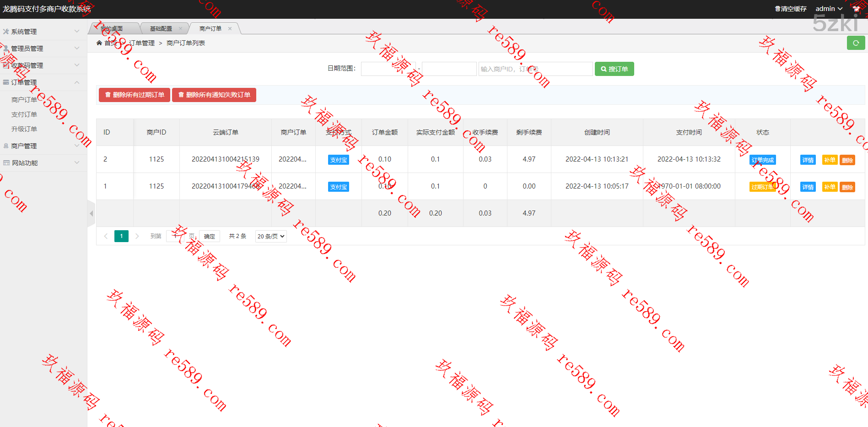The image size is (868, 427).
Task: Click the 搜订单 search button
Action: (x=614, y=69)
